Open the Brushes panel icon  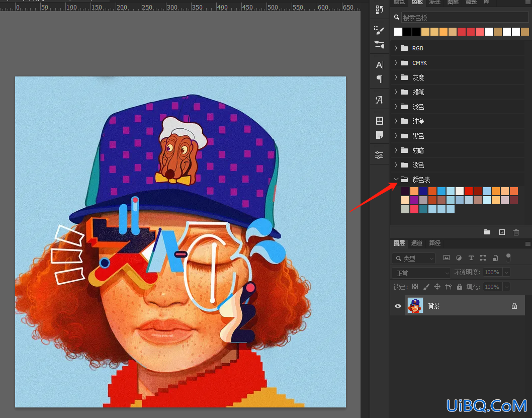coord(379,44)
